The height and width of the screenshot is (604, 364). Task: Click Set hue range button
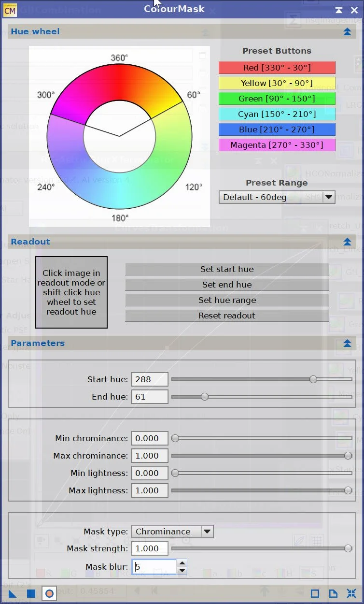[x=227, y=300]
